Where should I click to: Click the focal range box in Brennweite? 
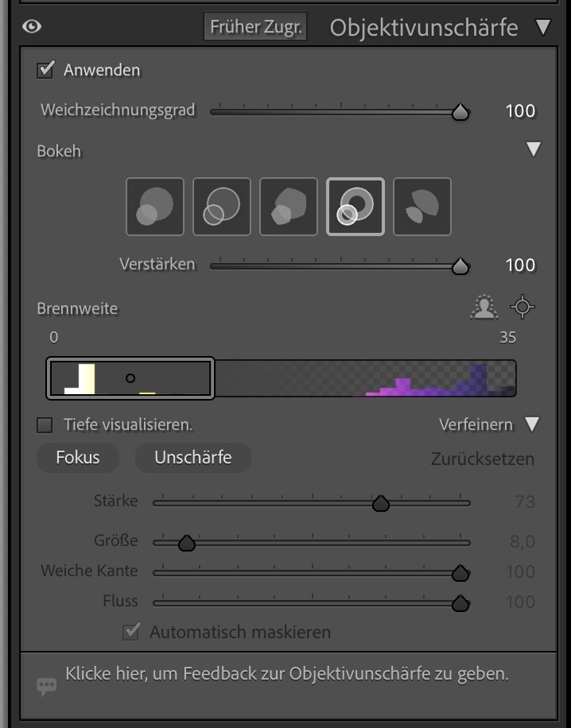point(130,378)
